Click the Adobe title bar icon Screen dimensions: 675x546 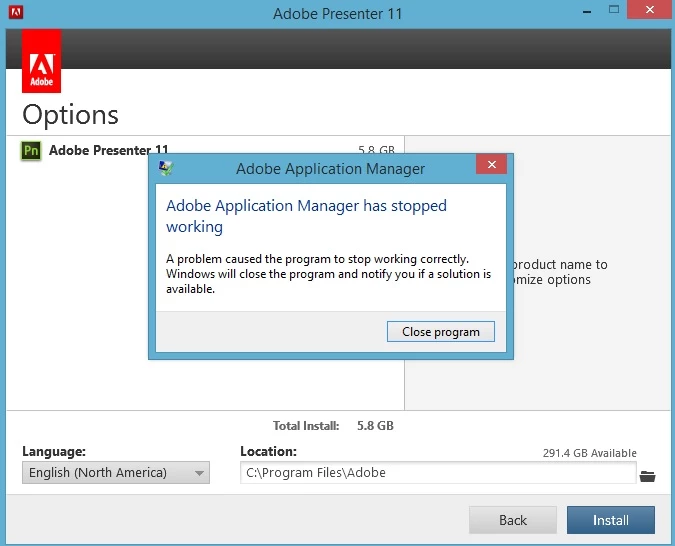click(x=16, y=12)
